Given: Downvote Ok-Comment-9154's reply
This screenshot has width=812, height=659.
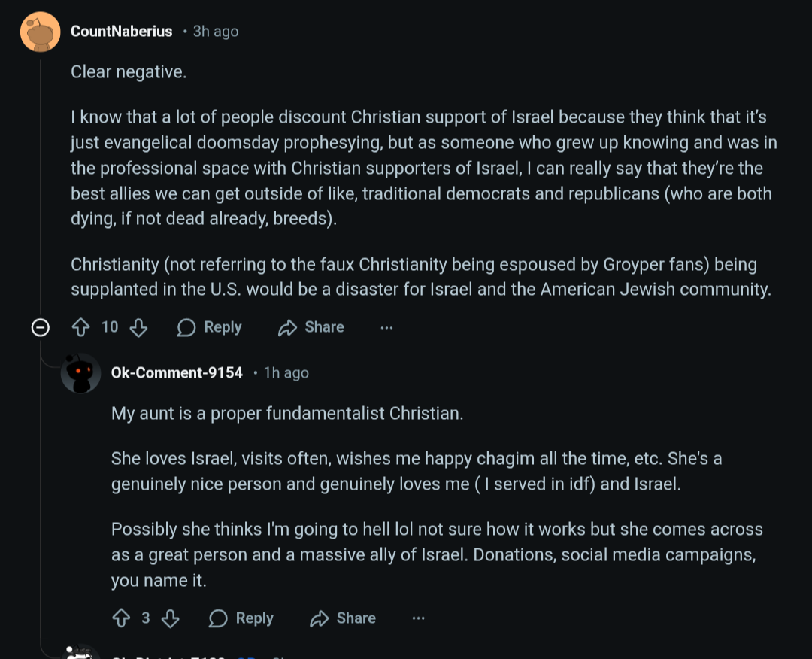Looking at the screenshot, I should point(171,618).
